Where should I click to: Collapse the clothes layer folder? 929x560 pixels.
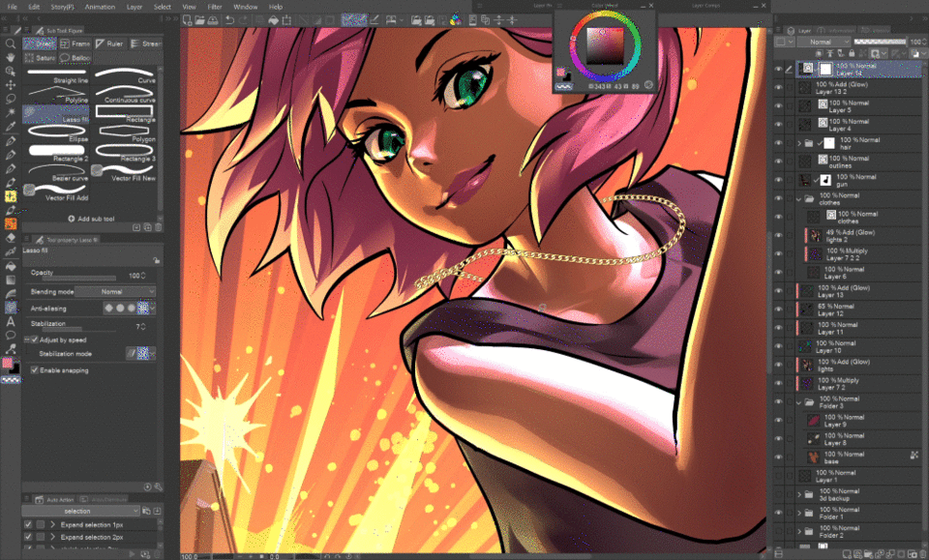click(799, 199)
